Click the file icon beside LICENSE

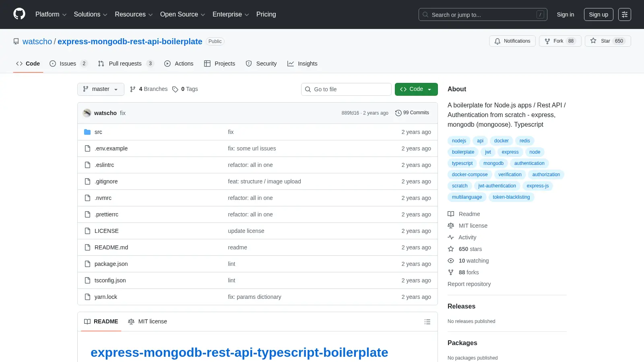pyautogui.click(x=87, y=231)
